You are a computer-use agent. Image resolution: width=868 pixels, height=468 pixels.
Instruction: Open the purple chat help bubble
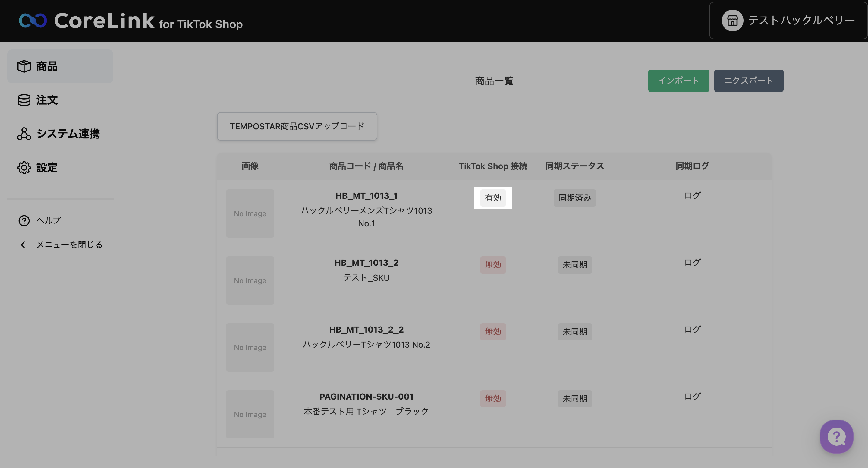pyautogui.click(x=836, y=436)
